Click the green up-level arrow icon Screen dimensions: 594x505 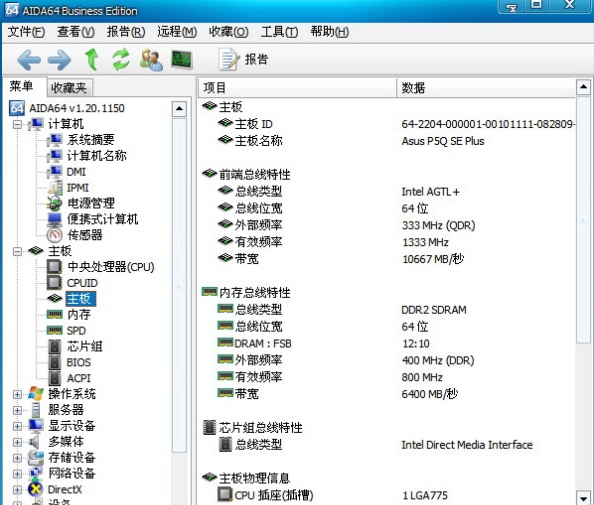point(91,59)
